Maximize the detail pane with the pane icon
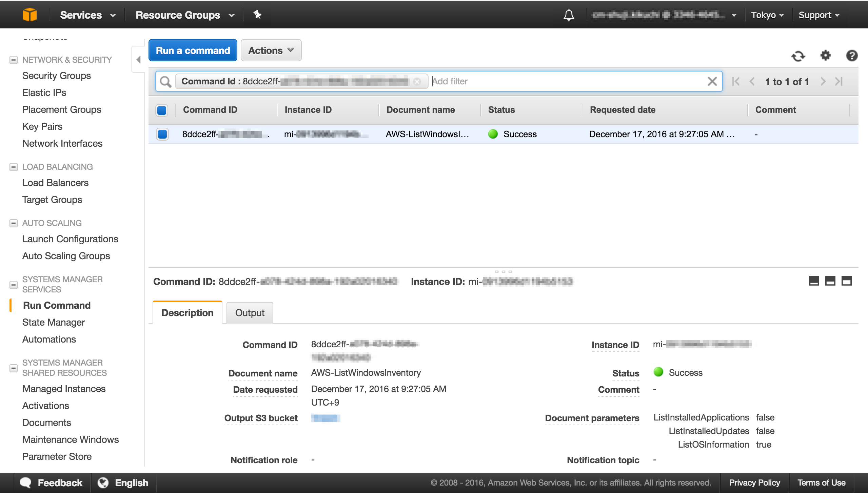This screenshot has height=493, width=868. click(846, 281)
